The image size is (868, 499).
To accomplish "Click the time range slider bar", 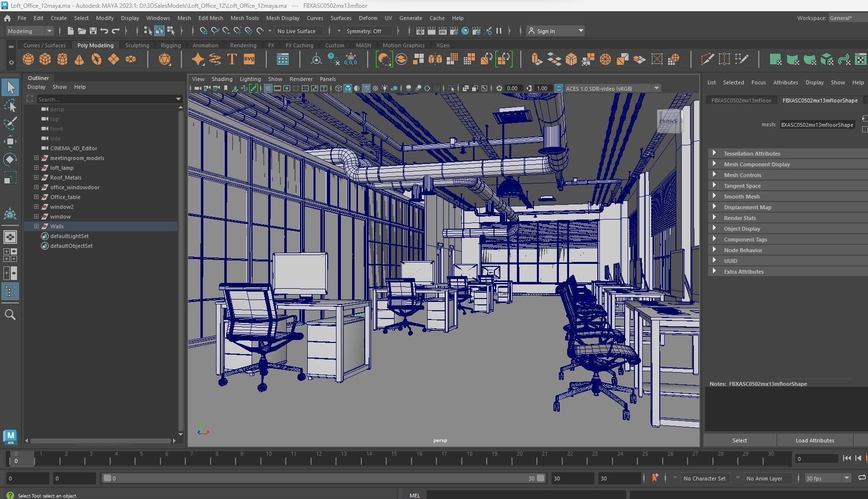I will 324,479.
